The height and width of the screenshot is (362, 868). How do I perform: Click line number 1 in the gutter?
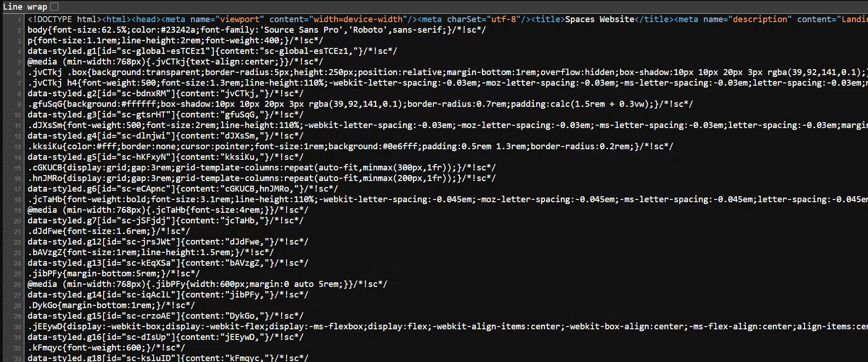[x=19, y=20]
